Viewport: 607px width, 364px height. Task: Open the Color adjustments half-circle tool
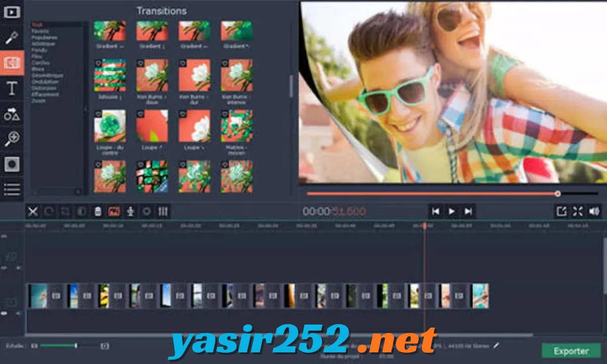pyautogui.click(x=81, y=211)
